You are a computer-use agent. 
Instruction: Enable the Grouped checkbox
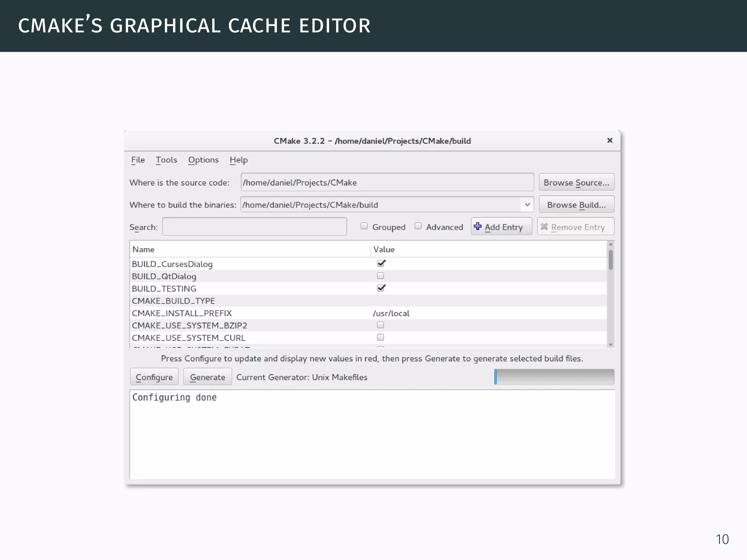click(364, 226)
